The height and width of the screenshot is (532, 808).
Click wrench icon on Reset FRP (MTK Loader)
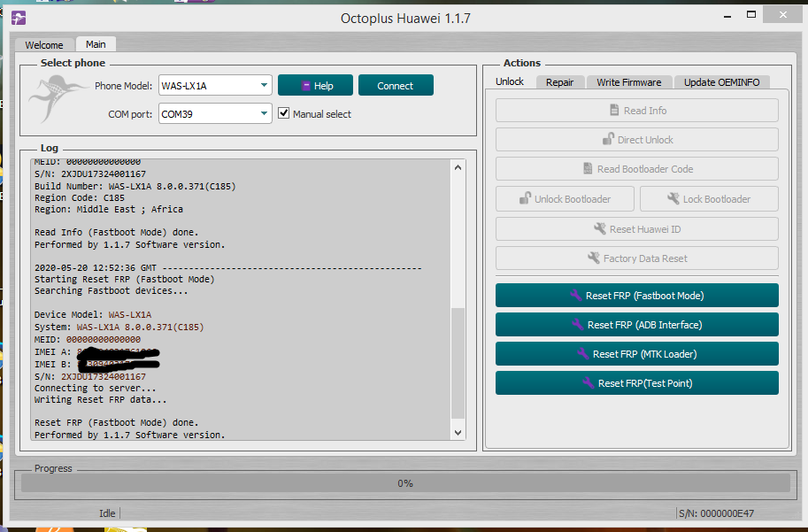583,354
